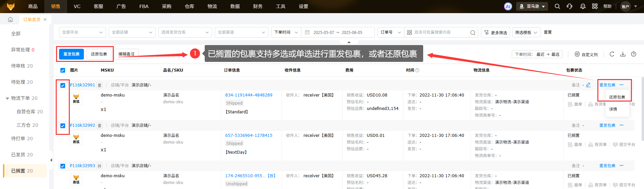The image size is (644, 189).
Task: Uncheck the P116k32991 row checkbox
Action: pos(63,85)
